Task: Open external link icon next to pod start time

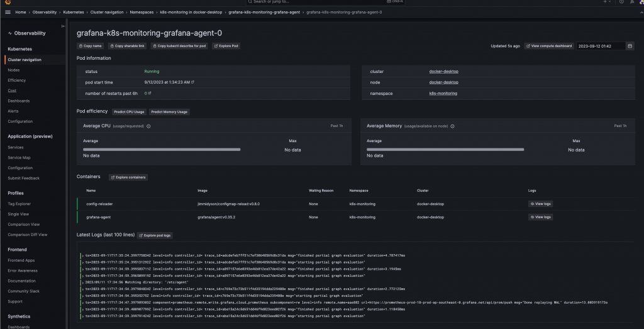Action: pos(193,82)
